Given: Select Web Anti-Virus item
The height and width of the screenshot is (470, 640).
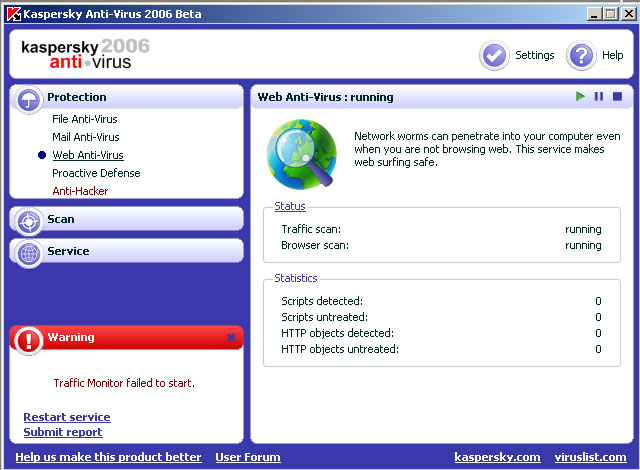Looking at the screenshot, I should tap(88, 155).
